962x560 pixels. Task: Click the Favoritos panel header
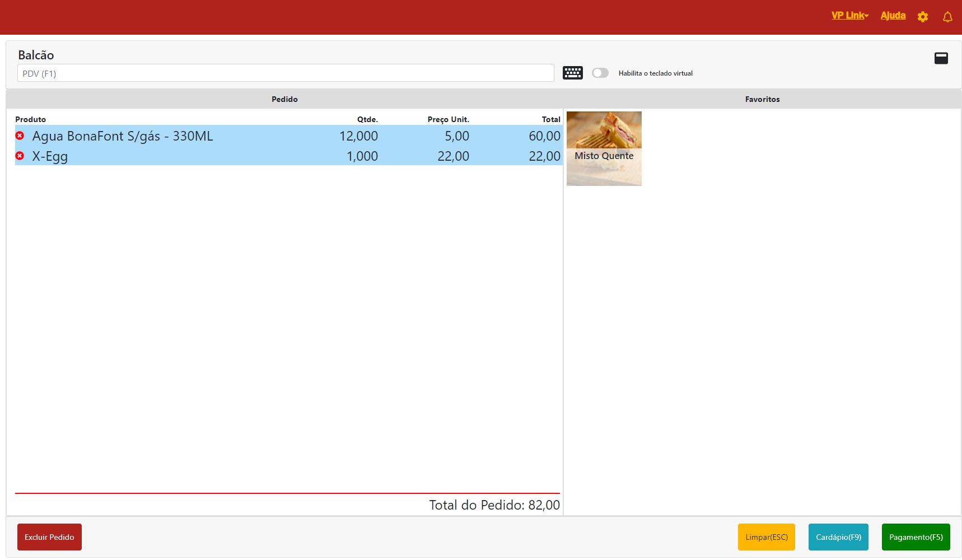[x=762, y=99]
